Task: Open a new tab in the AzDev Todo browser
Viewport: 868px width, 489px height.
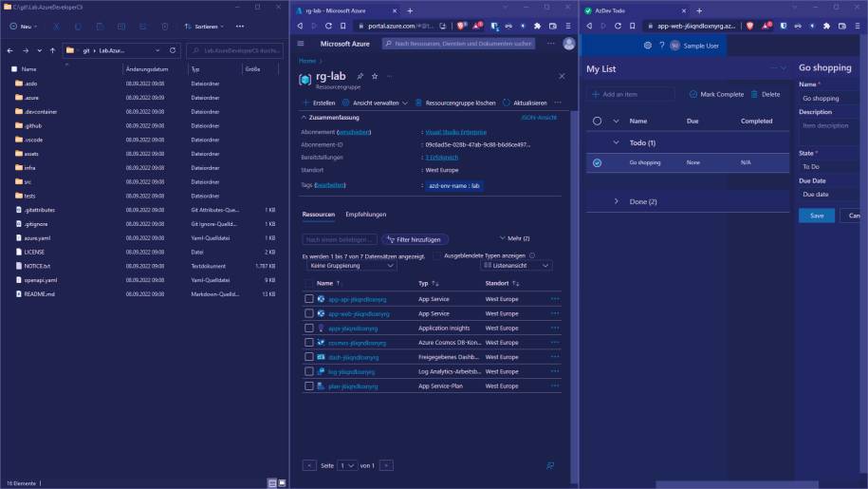Action: pyautogui.click(x=699, y=10)
